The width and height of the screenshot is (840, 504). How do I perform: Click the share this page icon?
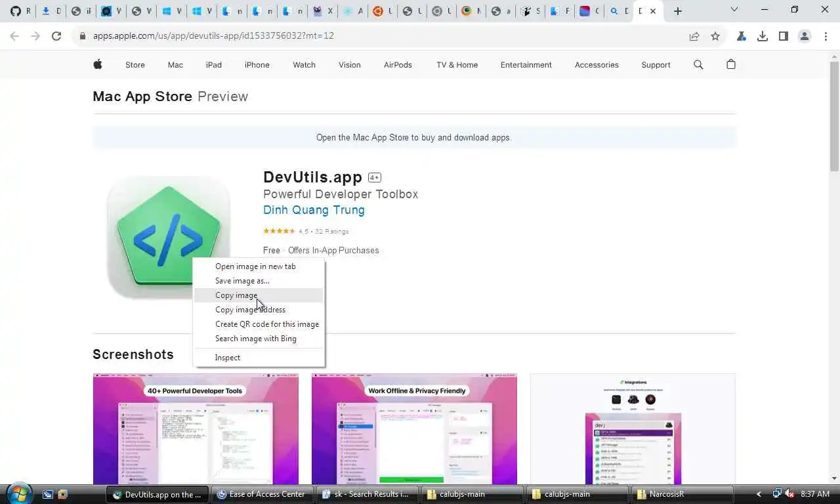coord(694,36)
